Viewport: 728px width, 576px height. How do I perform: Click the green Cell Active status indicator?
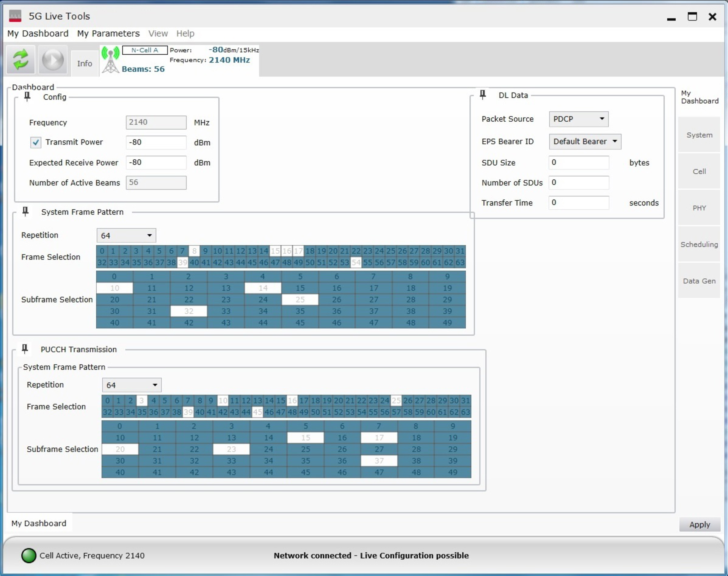28,556
